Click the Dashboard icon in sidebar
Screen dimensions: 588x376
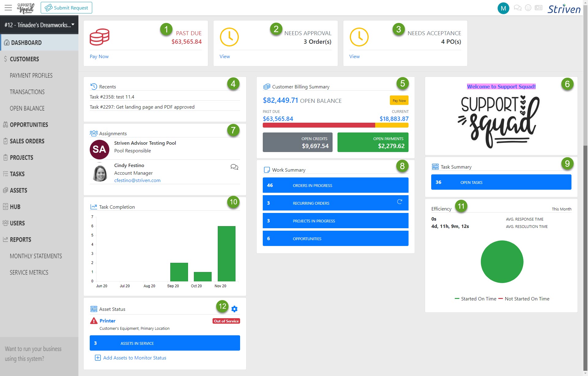tap(7, 43)
